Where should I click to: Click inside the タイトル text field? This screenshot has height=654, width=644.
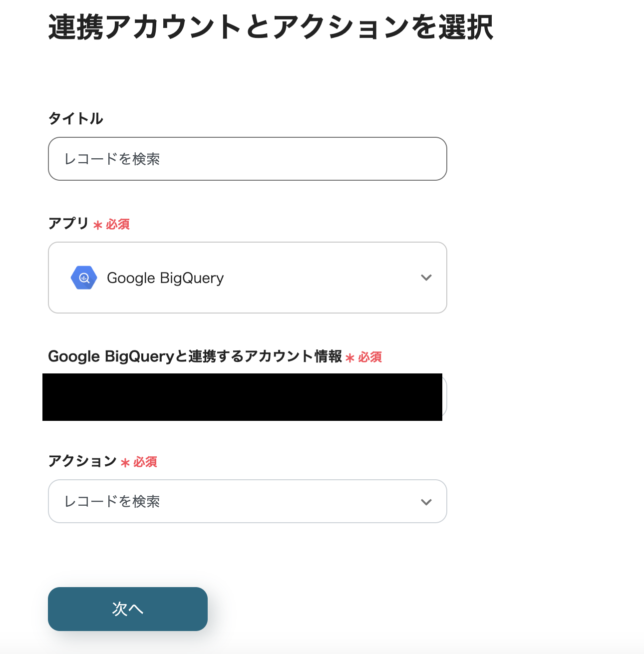click(x=247, y=159)
